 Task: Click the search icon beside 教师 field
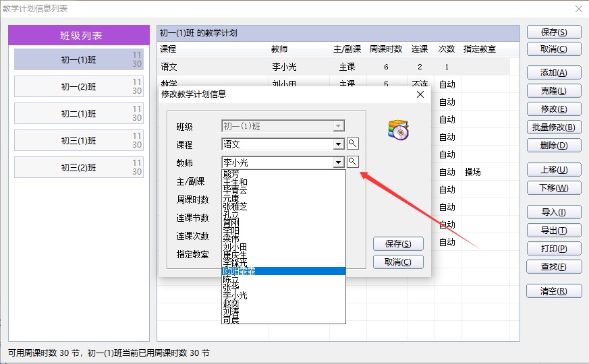353,162
